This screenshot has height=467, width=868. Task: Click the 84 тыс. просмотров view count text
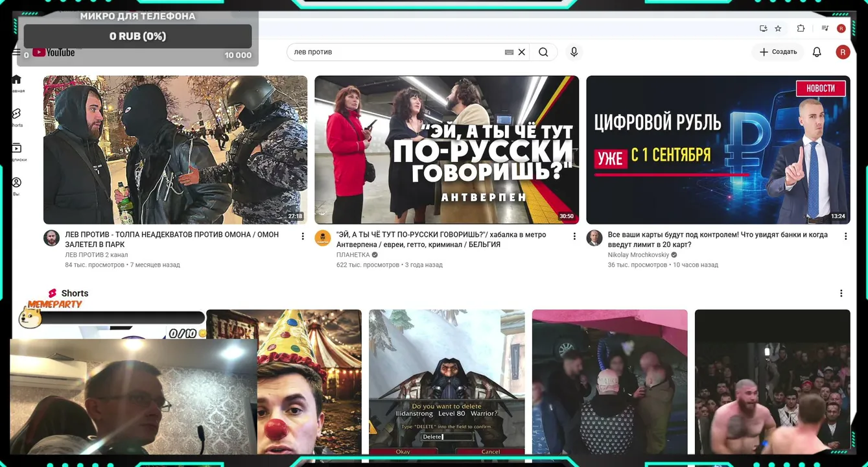(x=95, y=265)
